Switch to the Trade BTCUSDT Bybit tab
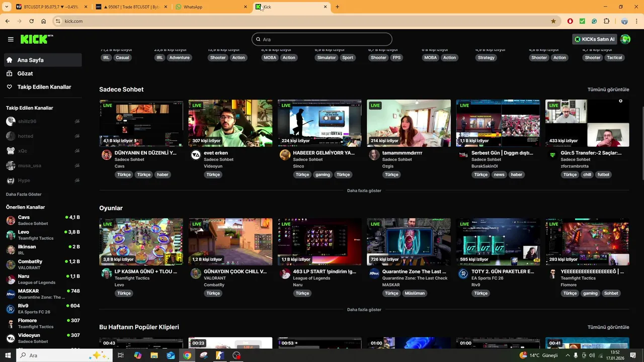The width and height of the screenshot is (644, 362). point(131,7)
